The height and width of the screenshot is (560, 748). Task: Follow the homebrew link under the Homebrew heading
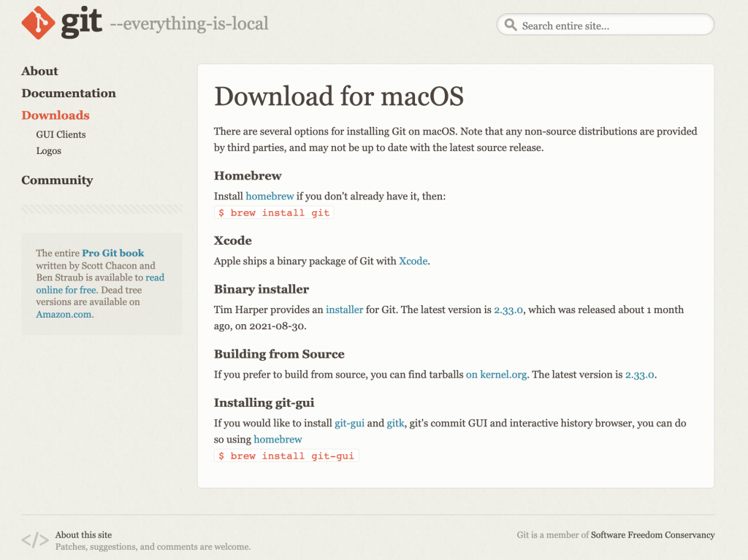point(270,196)
